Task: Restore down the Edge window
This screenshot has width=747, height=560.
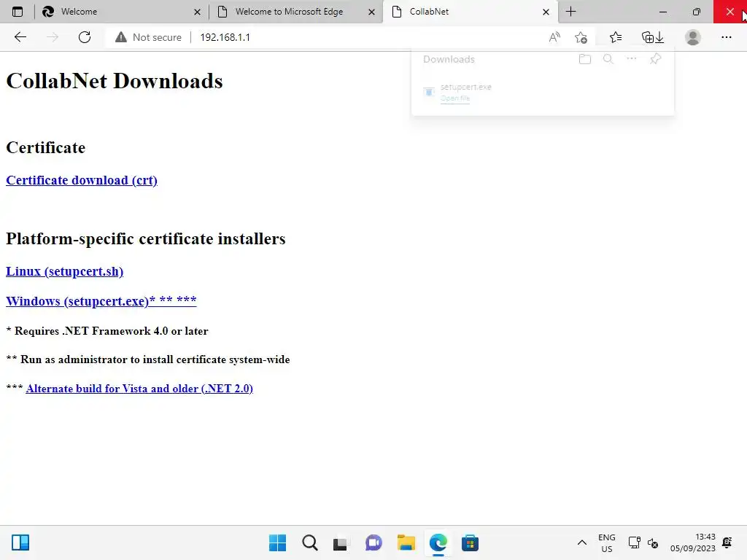Action: (696, 12)
